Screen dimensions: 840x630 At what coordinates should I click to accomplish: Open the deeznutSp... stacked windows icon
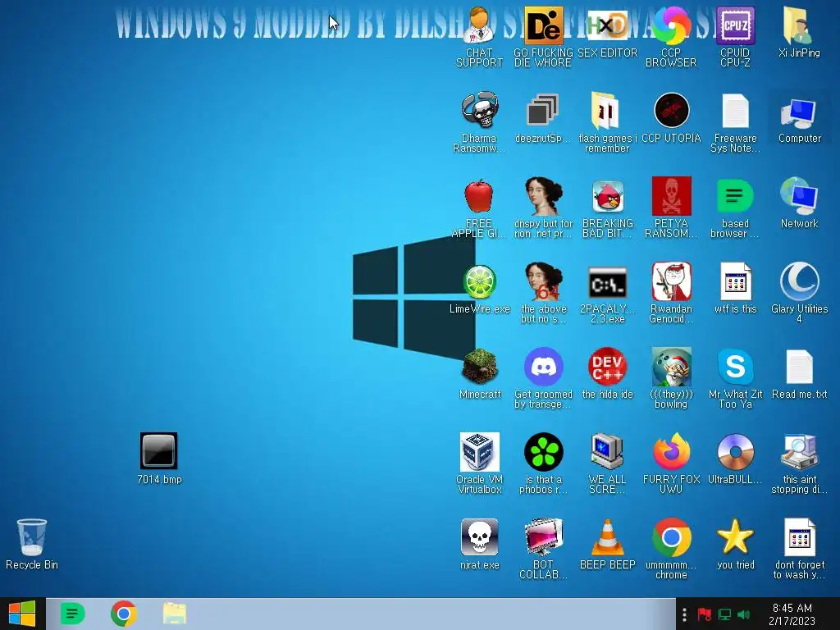click(542, 119)
